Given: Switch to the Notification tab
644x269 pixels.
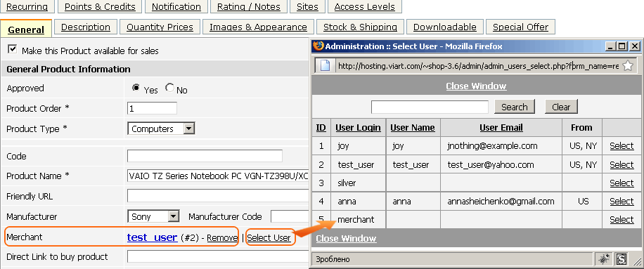Looking at the screenshot, I should point(176,6).
